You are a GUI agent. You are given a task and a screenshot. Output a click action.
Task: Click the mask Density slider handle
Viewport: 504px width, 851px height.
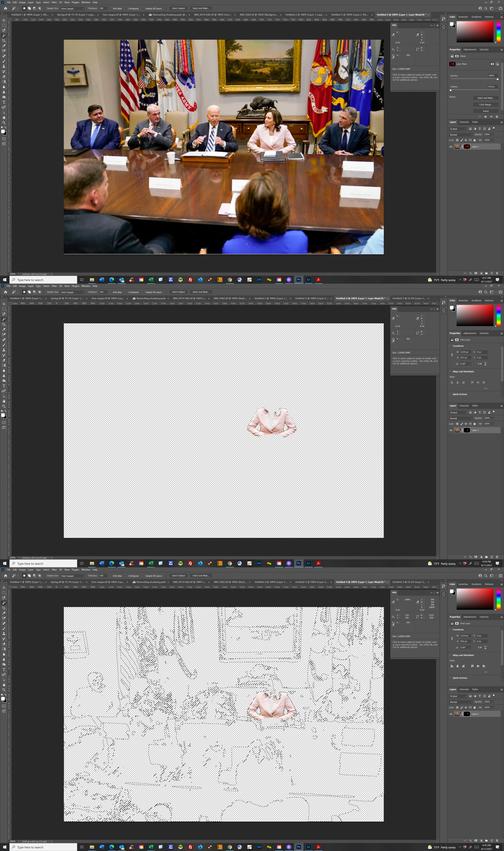(498, 79)
